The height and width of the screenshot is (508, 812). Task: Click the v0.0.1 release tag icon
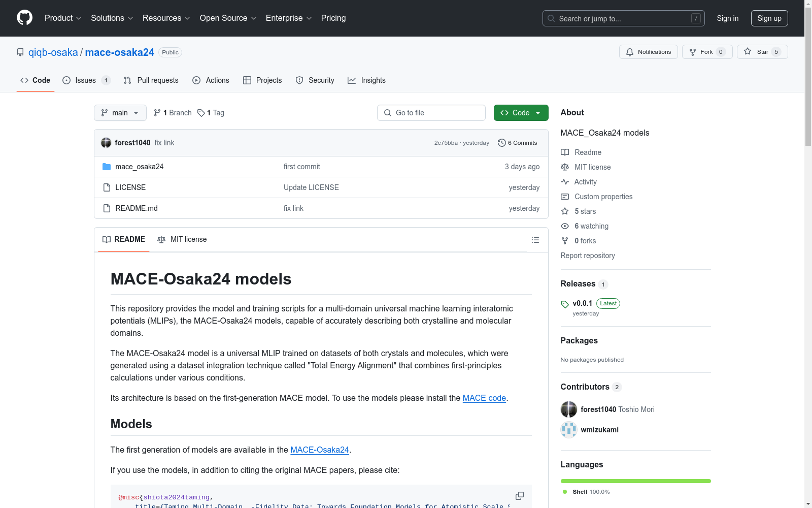565,304
